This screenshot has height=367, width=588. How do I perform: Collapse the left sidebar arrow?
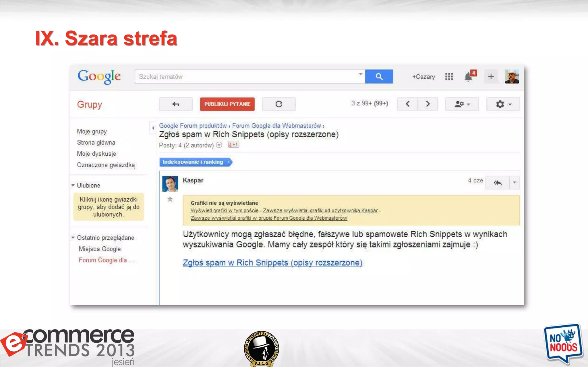[x=153, y=128]
